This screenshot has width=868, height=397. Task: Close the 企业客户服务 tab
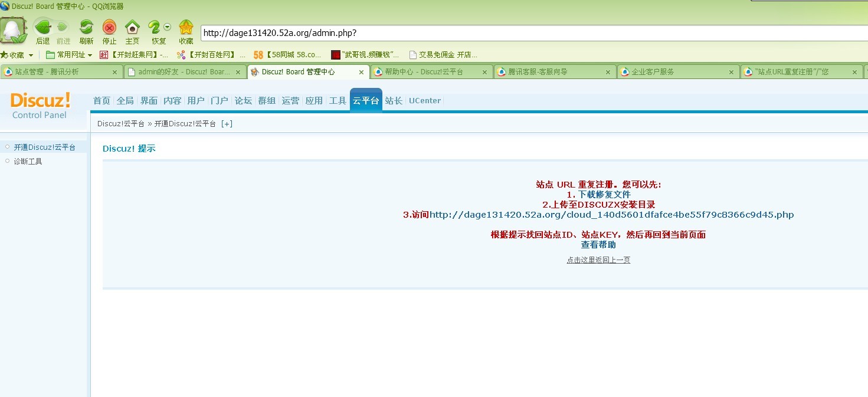(731, 73)
